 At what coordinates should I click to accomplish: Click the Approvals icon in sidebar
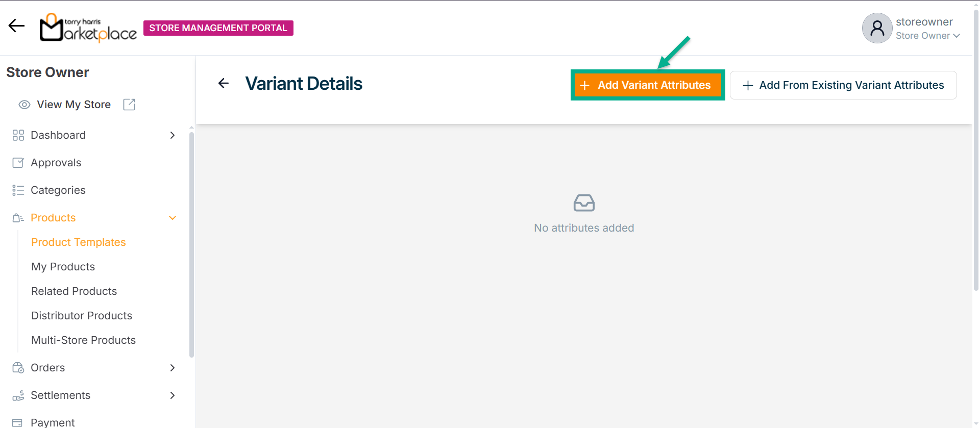pos(18,163)
